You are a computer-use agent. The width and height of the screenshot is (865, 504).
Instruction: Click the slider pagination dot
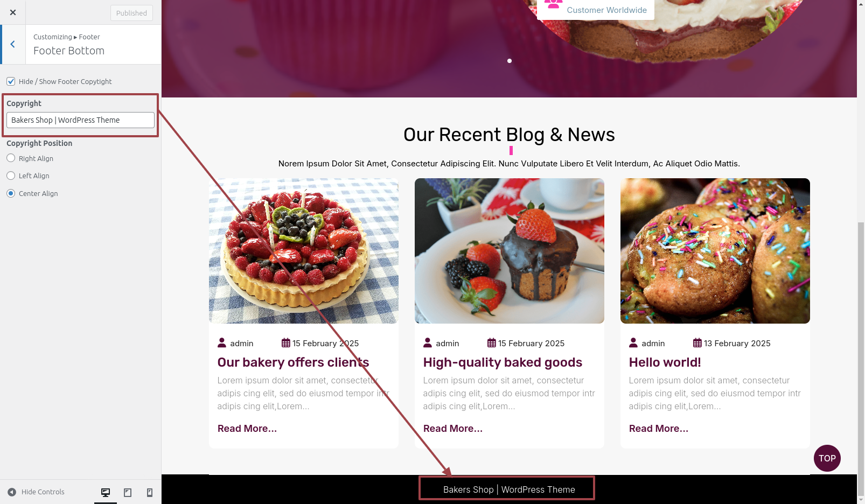(510, 61)
